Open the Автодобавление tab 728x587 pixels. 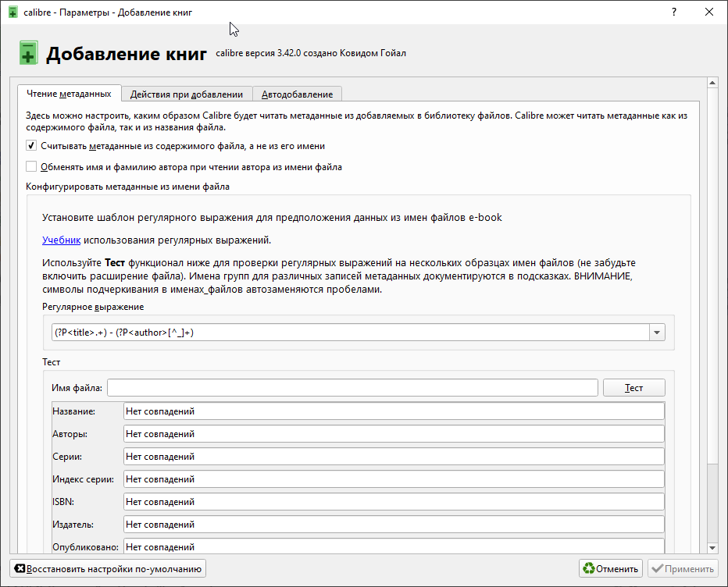click(x=297, y=94)
